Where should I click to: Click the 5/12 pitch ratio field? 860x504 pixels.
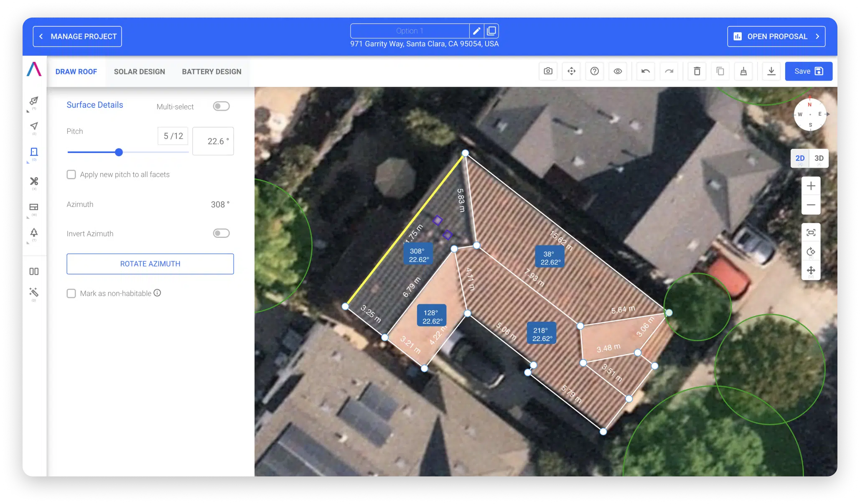coord(173,136)
